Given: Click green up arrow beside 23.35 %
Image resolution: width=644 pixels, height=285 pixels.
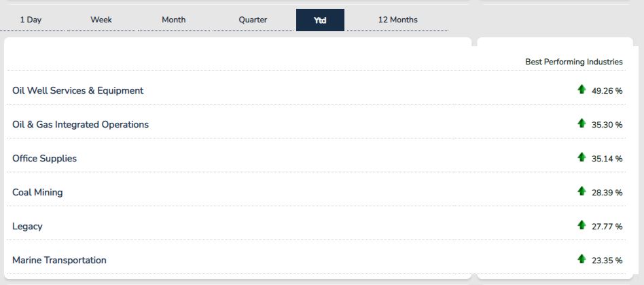Looking at the screenshot, I should pos(582,259).
